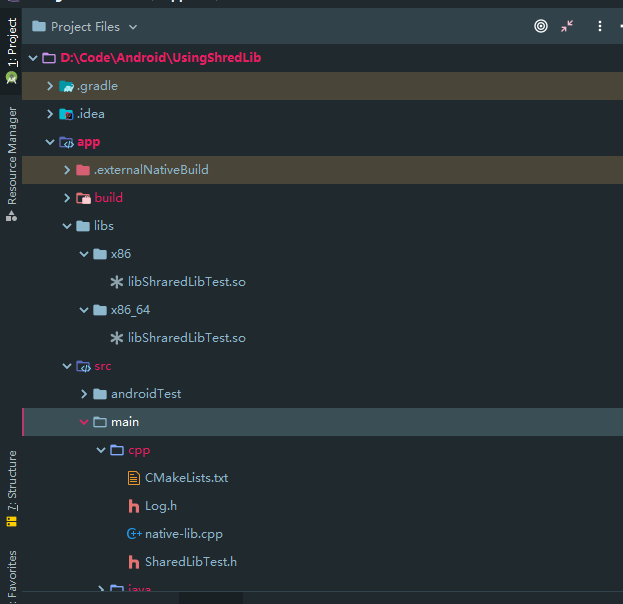This screenshot has width=623, height=604.
Task: Open native-lib.cpp file
Action: click(x=184, y=534)
